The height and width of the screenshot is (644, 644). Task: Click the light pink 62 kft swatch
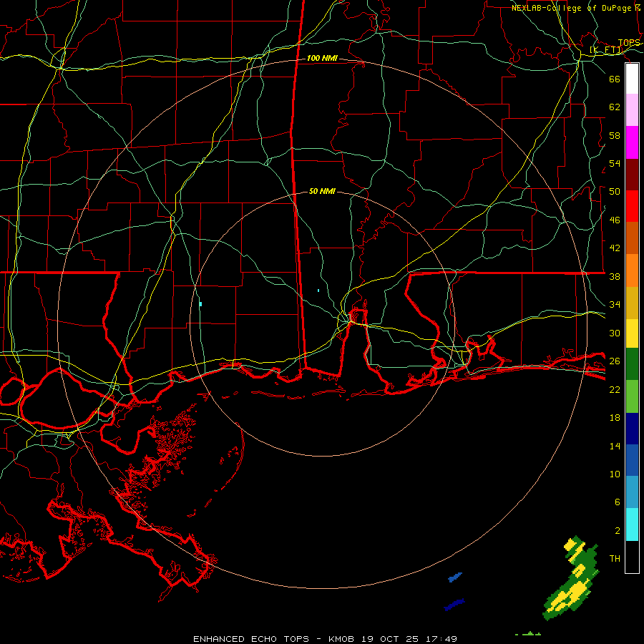[x=632, y=109]
